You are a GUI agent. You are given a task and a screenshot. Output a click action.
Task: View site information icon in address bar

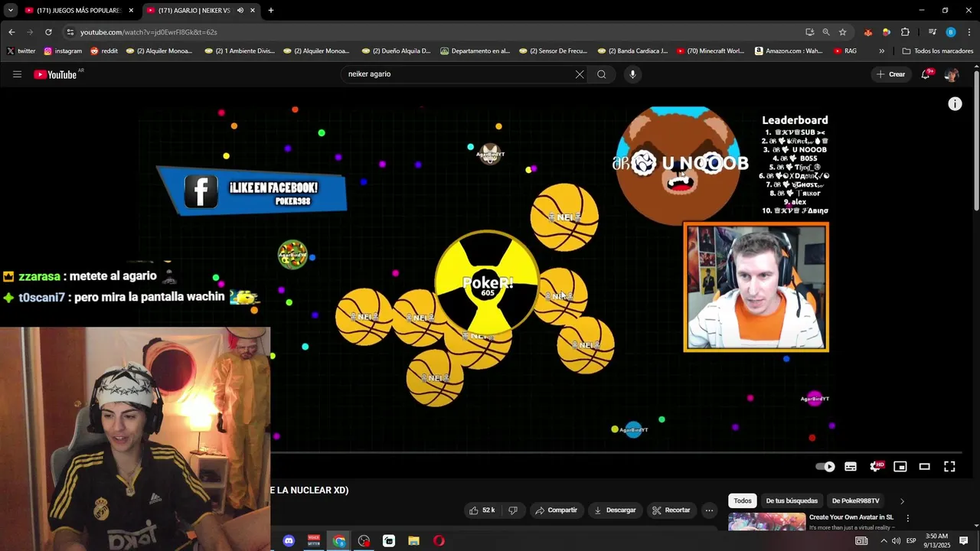point(70,32)
